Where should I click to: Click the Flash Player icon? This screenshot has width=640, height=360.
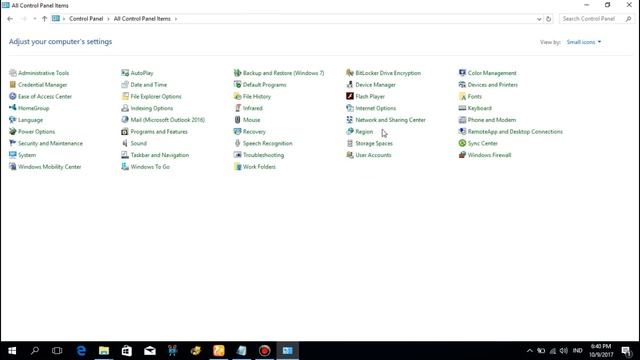coord(350,96)
